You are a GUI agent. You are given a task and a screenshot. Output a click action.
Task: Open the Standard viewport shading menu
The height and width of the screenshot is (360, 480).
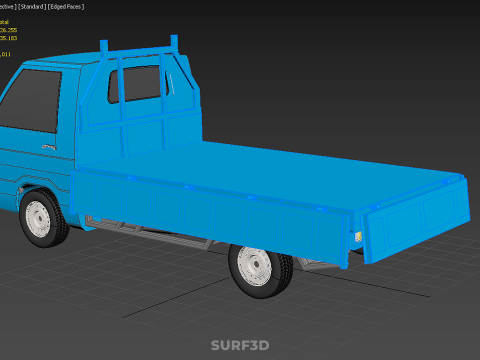(x=32, y=7)
